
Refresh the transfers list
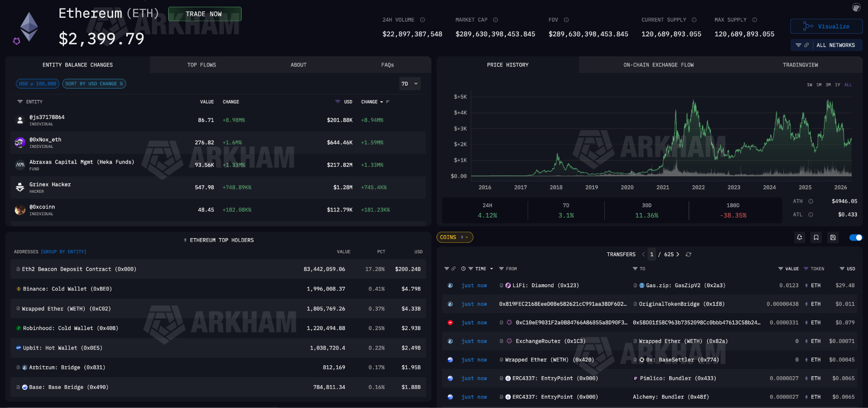click(x=689, y=254)
